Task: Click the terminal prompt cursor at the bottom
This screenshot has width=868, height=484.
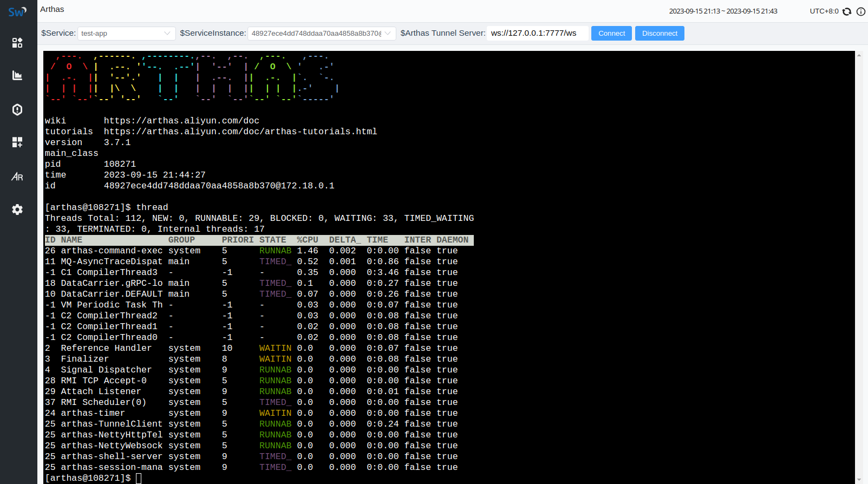Action: click(139, 478)
